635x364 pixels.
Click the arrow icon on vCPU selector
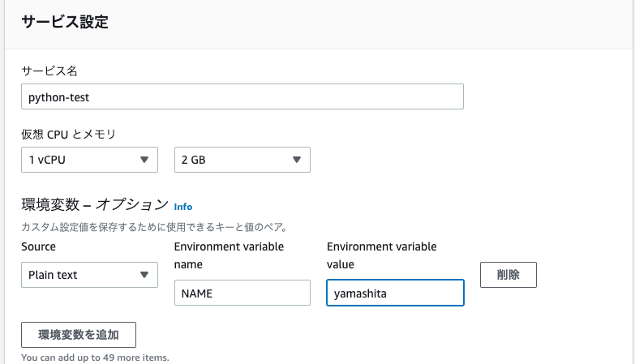[x=144, y=160]
